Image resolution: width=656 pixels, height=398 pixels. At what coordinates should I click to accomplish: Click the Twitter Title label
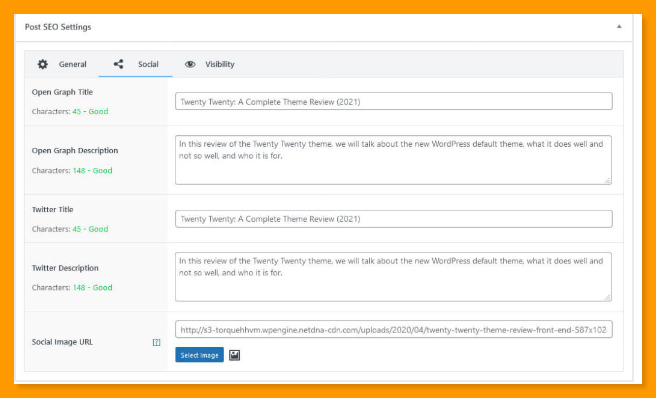point(52,209)
